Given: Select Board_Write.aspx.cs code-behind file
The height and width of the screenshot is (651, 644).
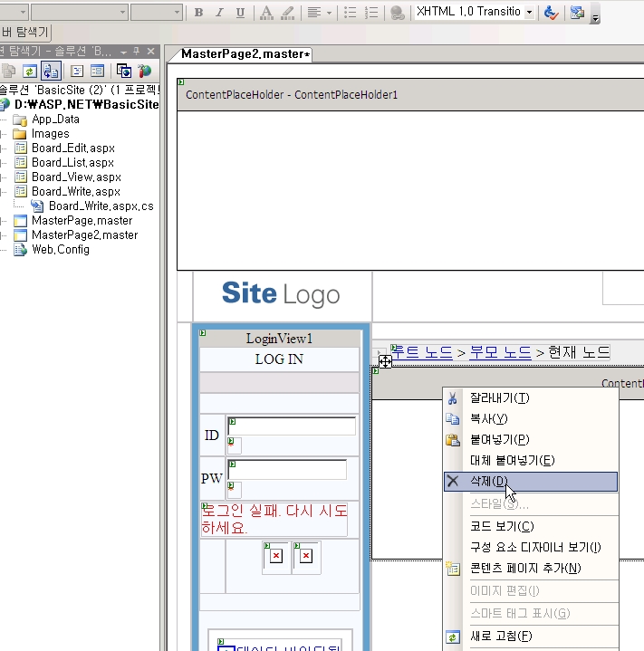Looking at the screenshot, I should pyautogui.click(x=101, y=206).
